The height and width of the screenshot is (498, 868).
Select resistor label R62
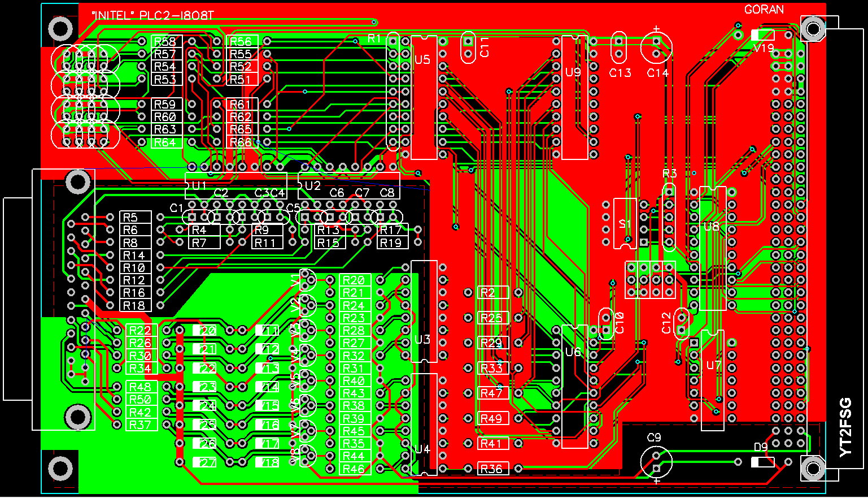tap(241, 117)
